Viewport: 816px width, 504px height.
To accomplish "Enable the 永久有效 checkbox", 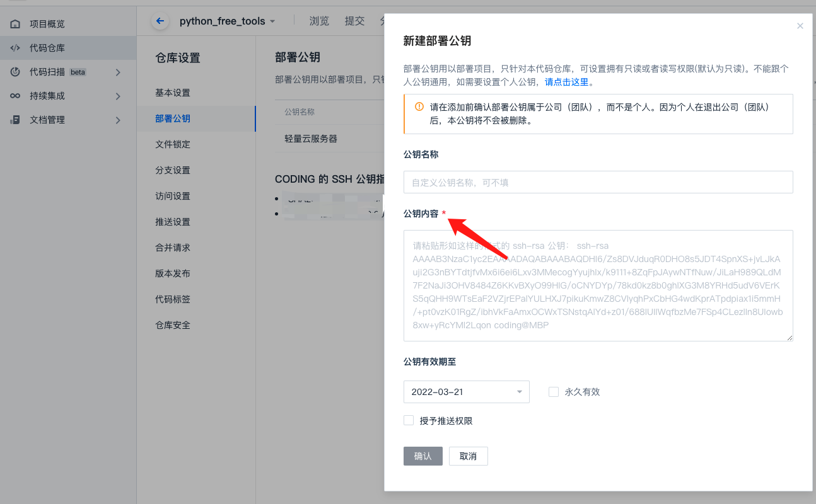I will click(x=554, y=392).
